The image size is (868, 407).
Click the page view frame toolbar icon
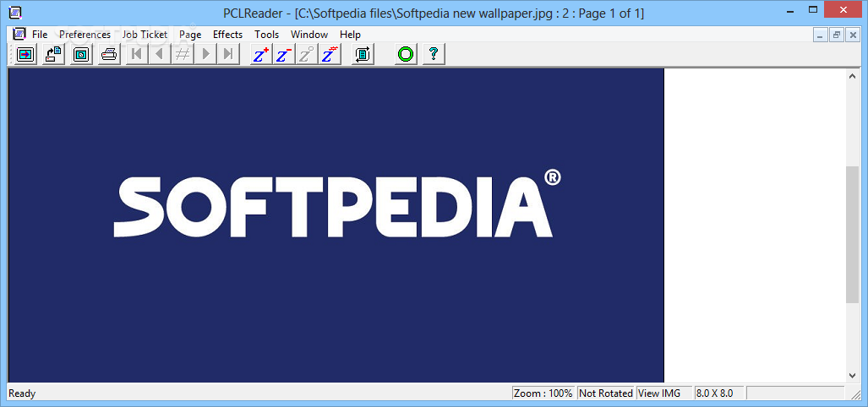pos(81,54)
